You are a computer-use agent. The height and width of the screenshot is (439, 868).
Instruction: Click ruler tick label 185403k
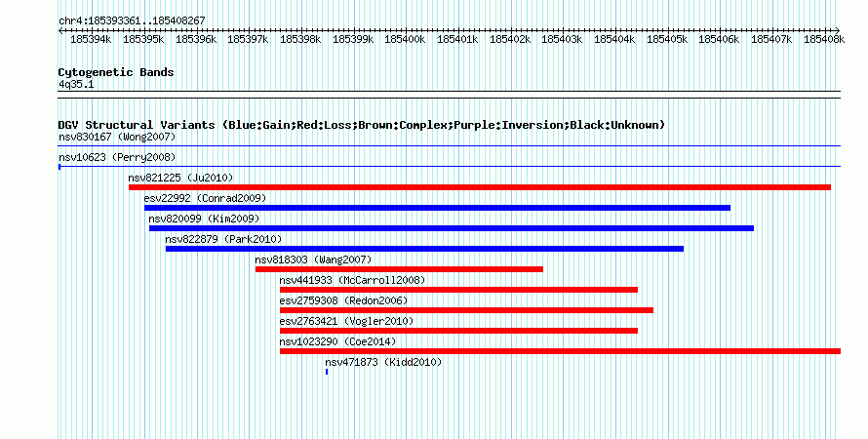click(x=562, y=40)
